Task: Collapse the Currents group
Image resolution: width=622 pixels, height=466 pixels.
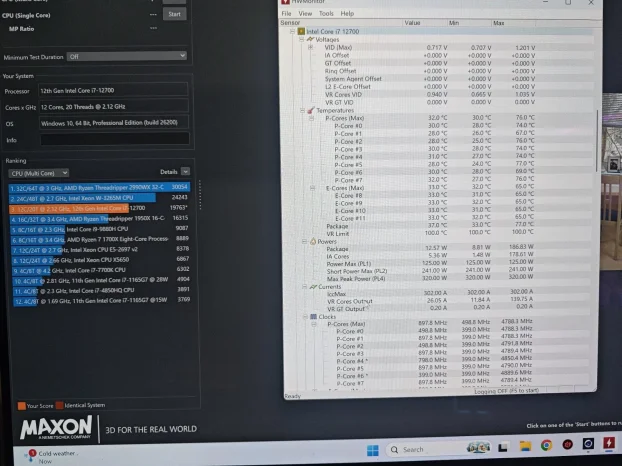Action: point(304,286)
